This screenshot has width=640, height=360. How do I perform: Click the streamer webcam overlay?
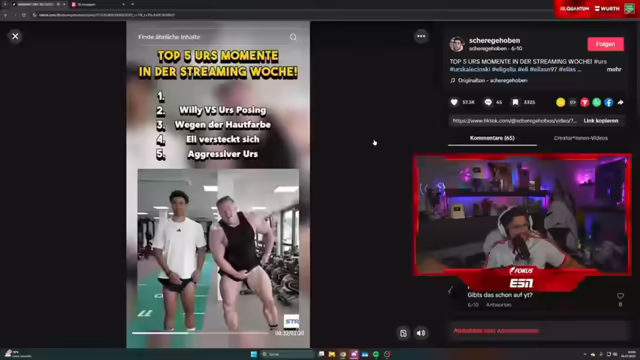pyautogui.click(x=522, y=214)
